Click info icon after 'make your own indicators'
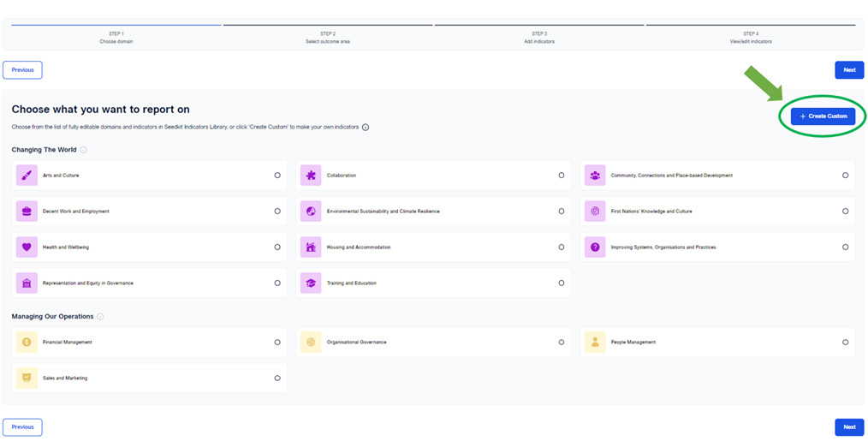The width and height of the screenshot is (868, 447). pyautogui.click(x=366, y=128)
